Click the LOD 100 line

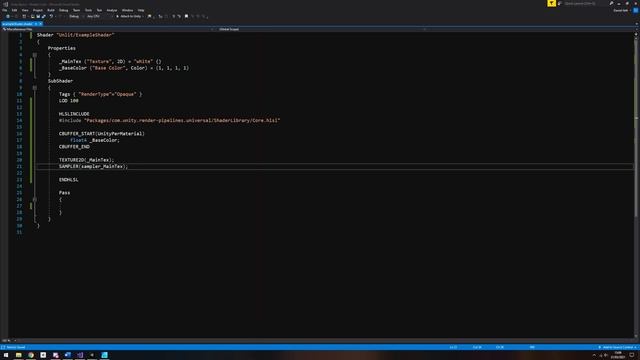(69, 101)
